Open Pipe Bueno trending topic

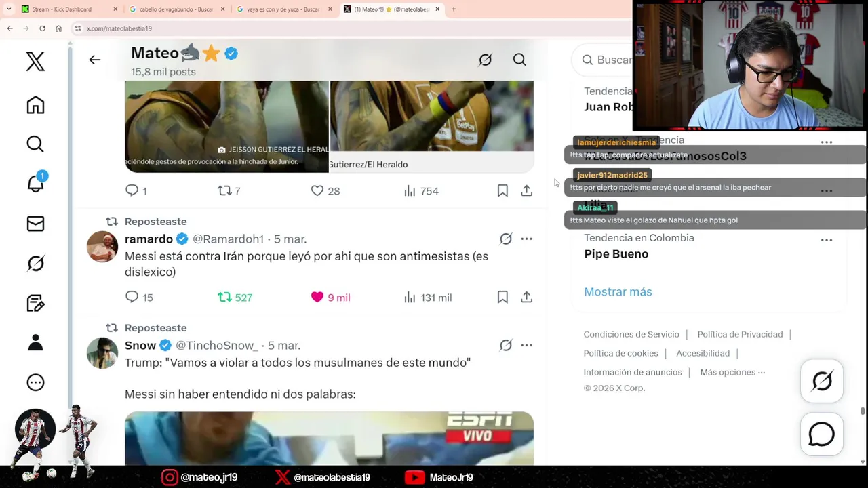click(616, 253)
